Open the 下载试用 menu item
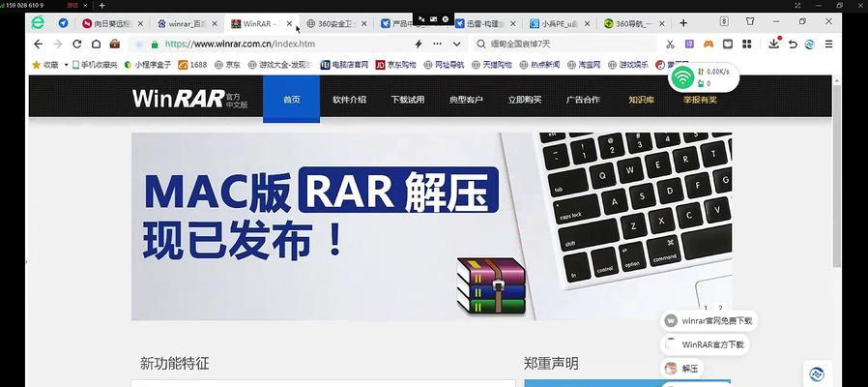Screen dimensions: 868x387 tap(408, 100)
